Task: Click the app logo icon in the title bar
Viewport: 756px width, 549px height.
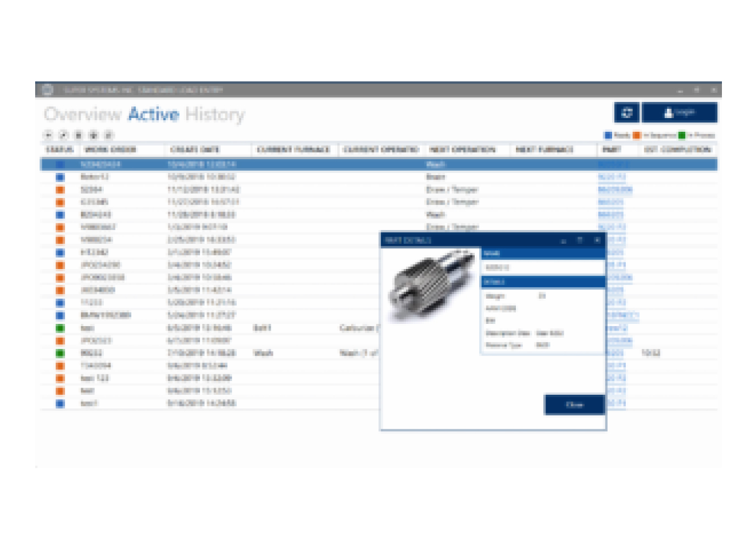Action: pos(48,89)
